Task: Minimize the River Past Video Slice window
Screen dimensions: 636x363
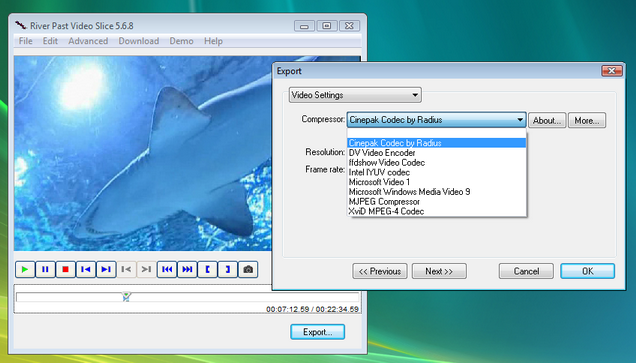Action: coord(304,26)
